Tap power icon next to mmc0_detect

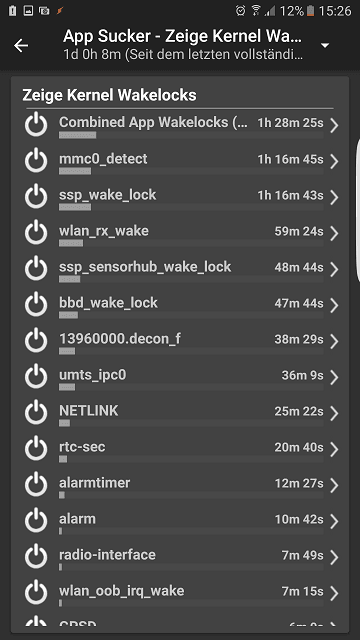pos(36,160)
